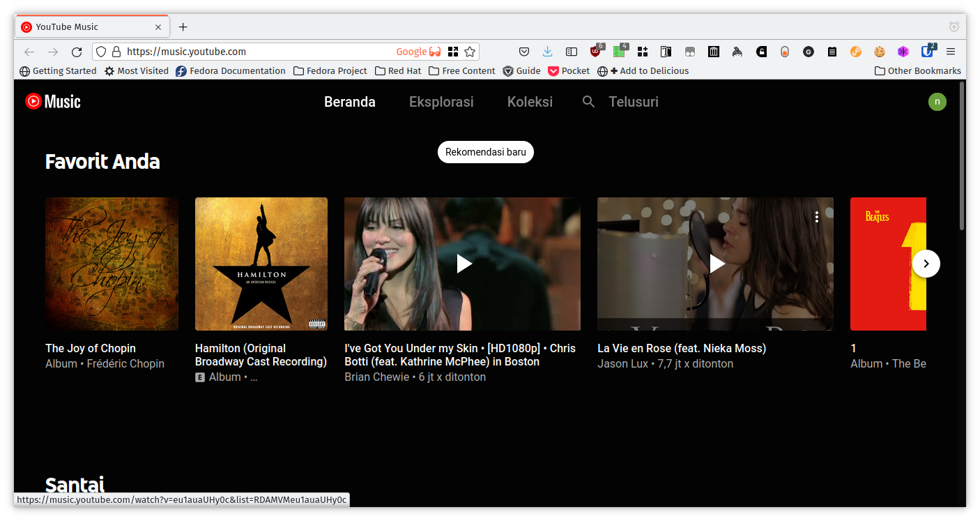This screenshot has width=980, height=521.
Task: Open the black grid-plus extension icon
Action: (643, 52)
